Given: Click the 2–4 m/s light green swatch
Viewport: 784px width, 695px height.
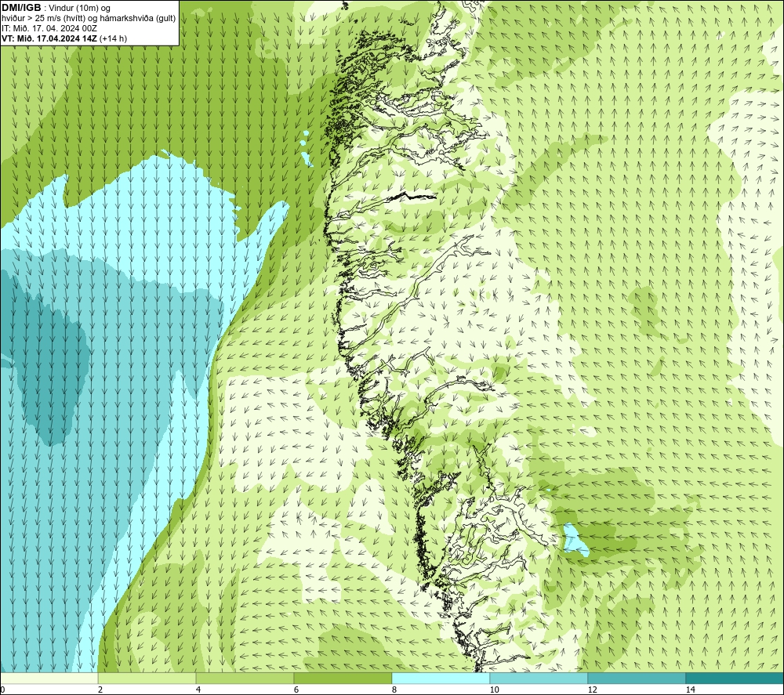Looking at the screenshot, I should tap(147, 679).
